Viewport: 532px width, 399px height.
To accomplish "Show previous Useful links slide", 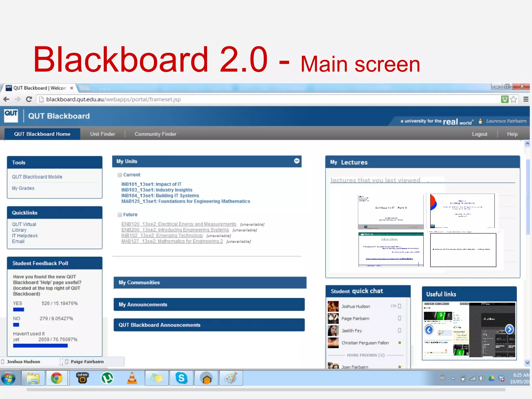I will pos(429,330).
